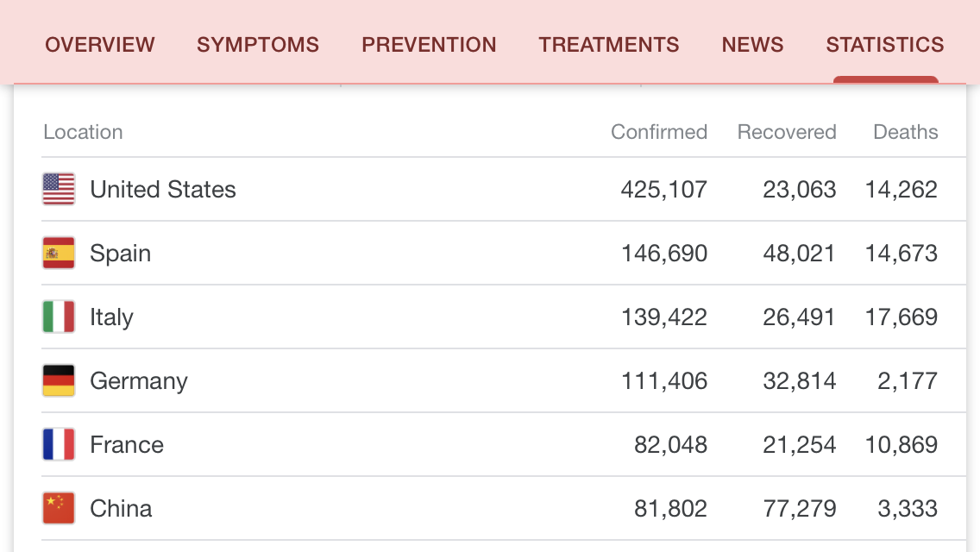
Task: Click the Italy flag icon
Action: (59, 317)
